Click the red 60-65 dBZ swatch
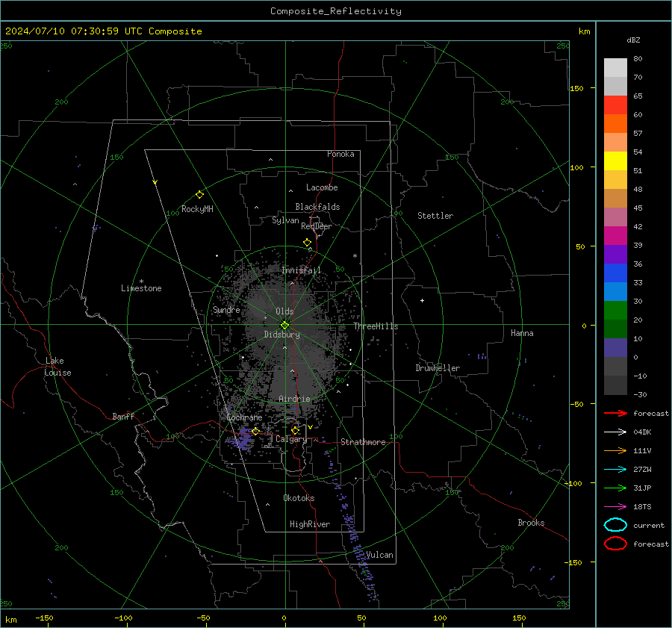The height and width of the screenshot is (628, 672). click(x=615, y=105)
